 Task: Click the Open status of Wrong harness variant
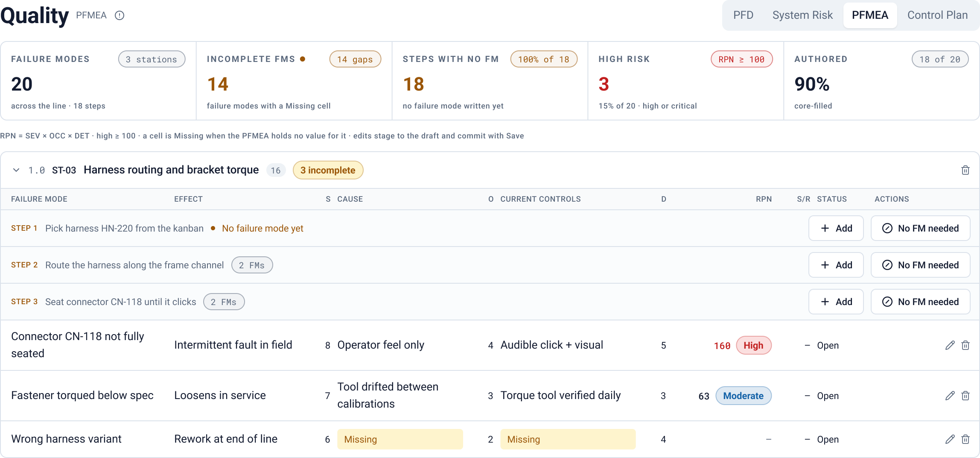[x=828, y=439]
